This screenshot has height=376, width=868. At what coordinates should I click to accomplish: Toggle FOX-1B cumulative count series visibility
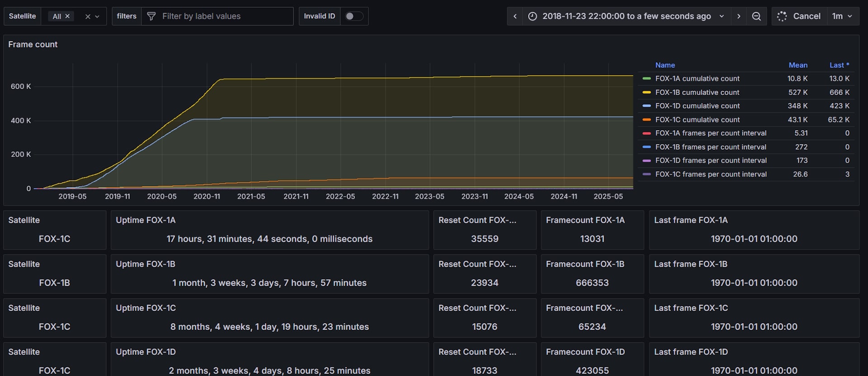tap(697, 92)
